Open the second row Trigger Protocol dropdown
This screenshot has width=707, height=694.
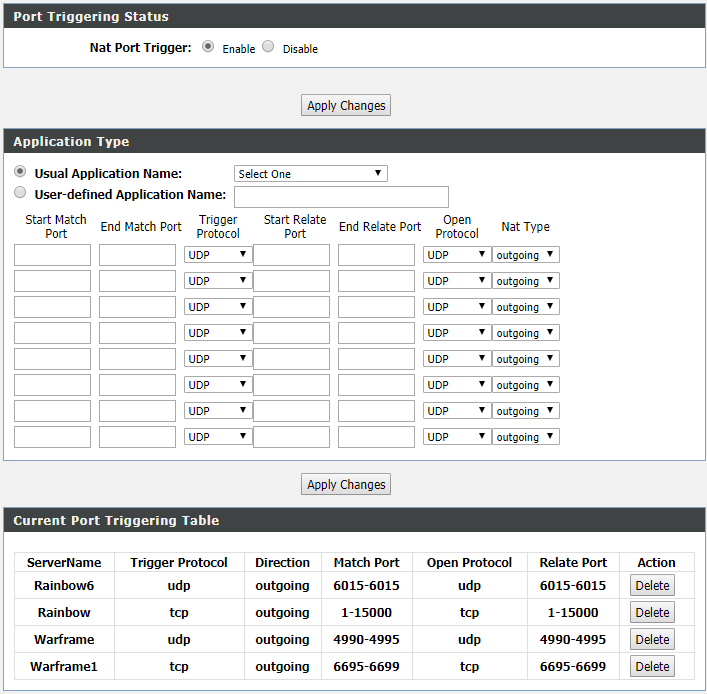click(218, 281)
